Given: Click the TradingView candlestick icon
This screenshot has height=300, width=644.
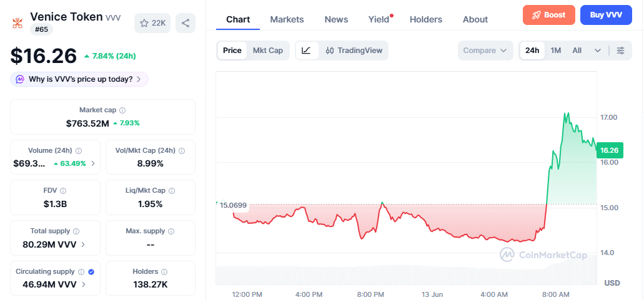Looking at the screenshot, I should 329,51.
